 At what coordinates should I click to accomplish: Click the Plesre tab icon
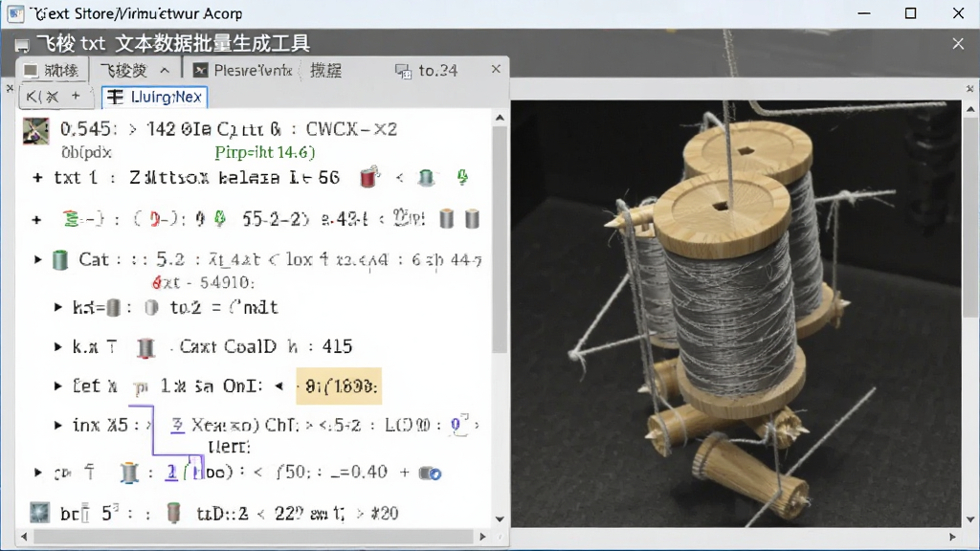(200, 70)
